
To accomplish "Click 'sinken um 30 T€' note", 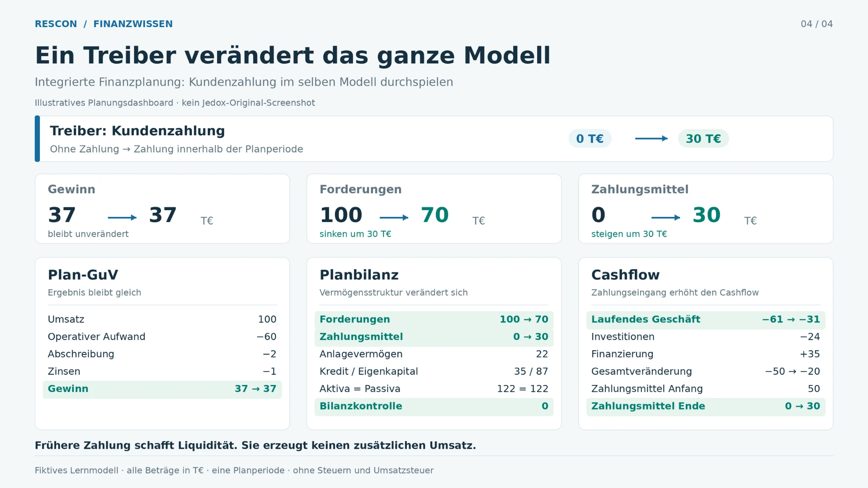I will (355, 234).
